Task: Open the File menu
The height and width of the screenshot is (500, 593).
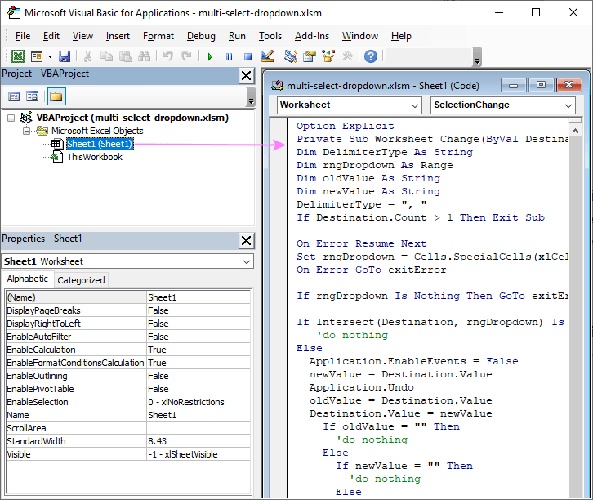Action: 22,36
